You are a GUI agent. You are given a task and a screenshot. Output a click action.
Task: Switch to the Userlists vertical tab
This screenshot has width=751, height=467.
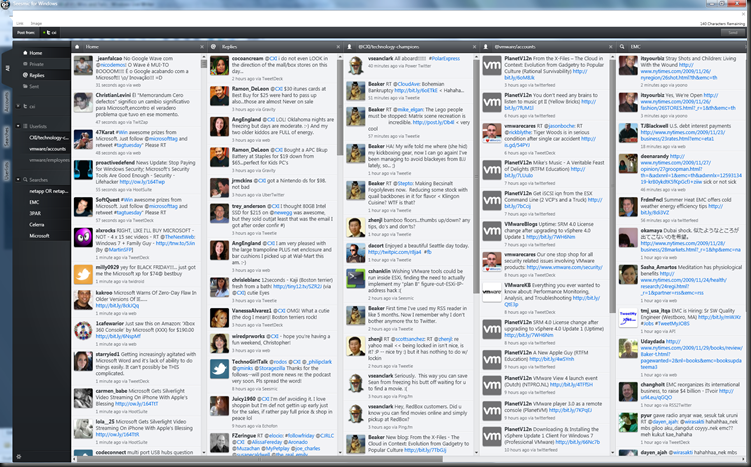pos(7,171)
